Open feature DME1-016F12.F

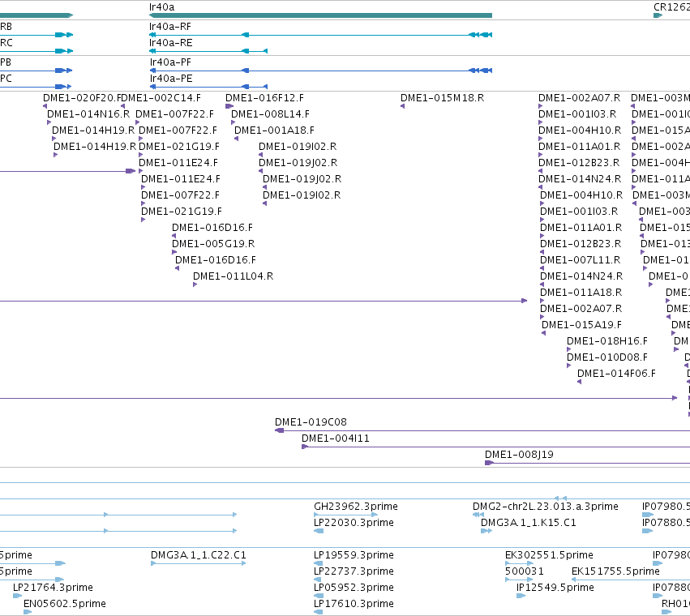coord(264,98)
